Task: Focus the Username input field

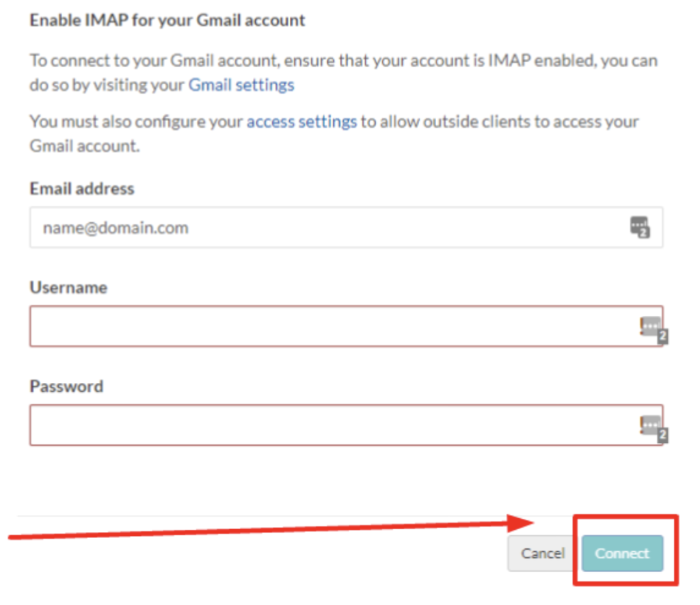Action: [346, 326]
